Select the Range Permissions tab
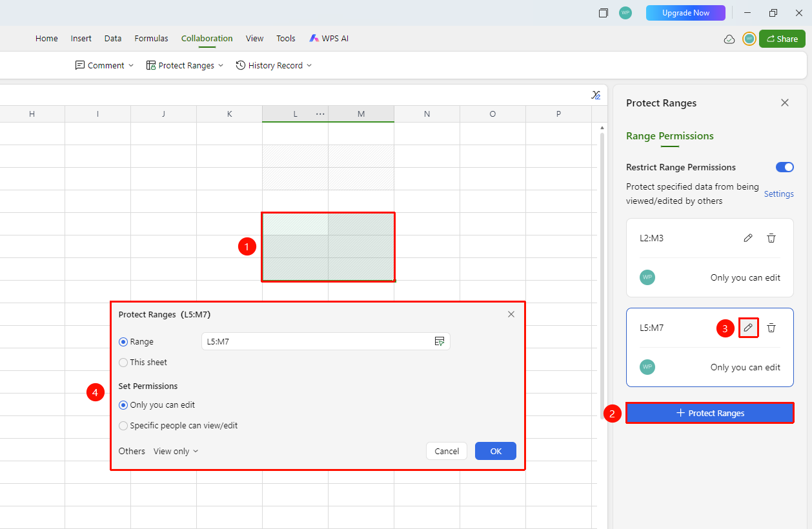 click(670, 136)
